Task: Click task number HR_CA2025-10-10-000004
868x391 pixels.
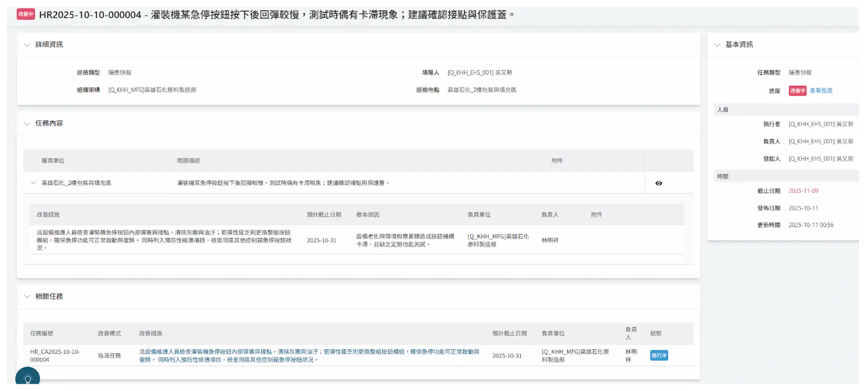Action: (x=55, y=356)
